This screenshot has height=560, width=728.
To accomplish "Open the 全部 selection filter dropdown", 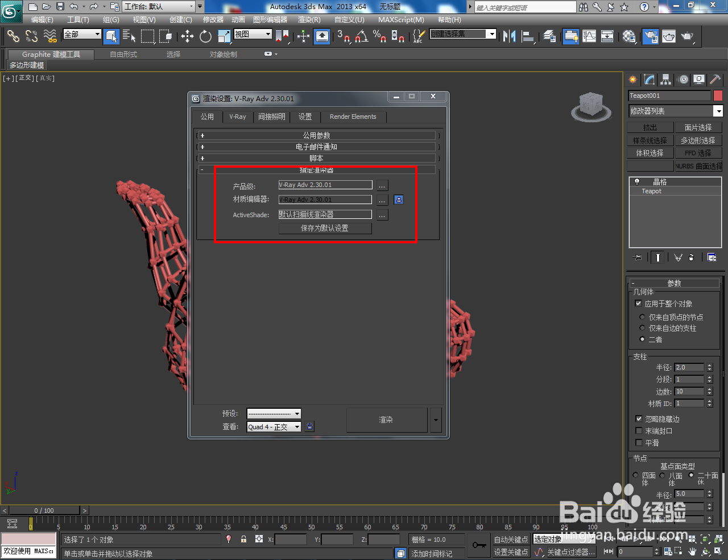I will [82, 34].
